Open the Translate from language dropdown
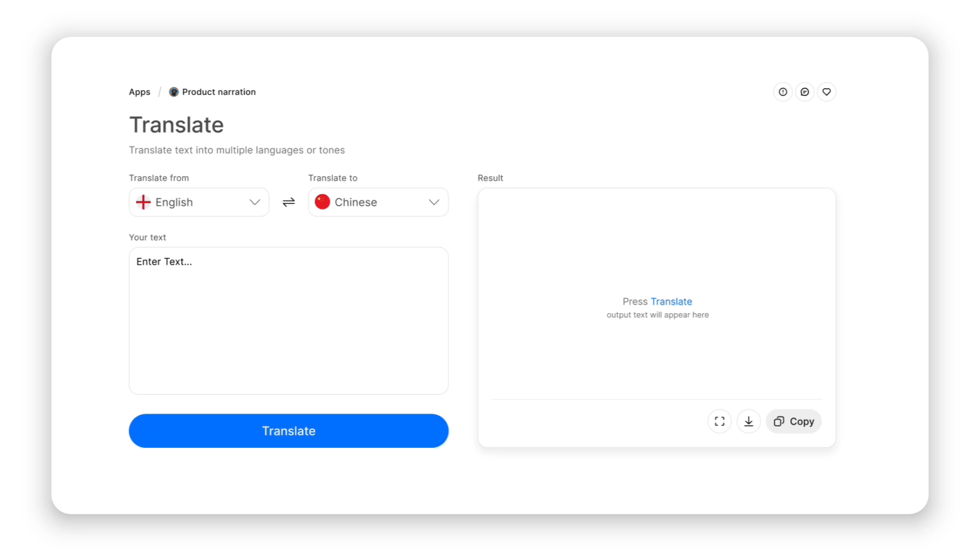Viewport: 980px width, 551px height. [x=199, y=202]
